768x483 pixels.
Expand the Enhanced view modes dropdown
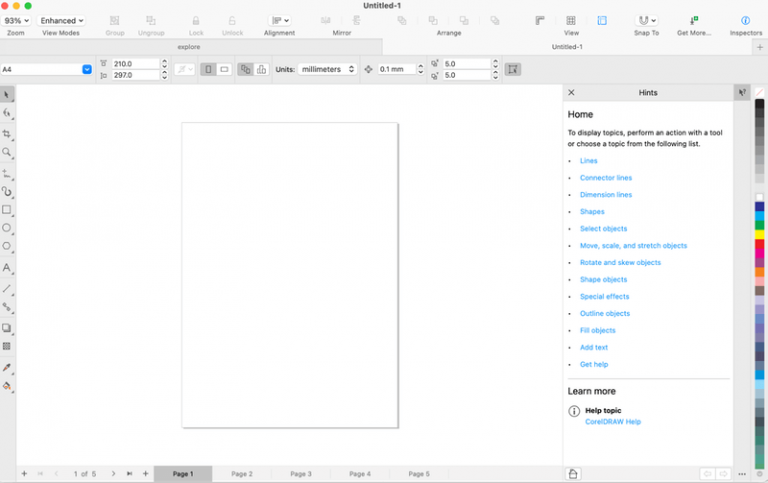tap(62, 20)
